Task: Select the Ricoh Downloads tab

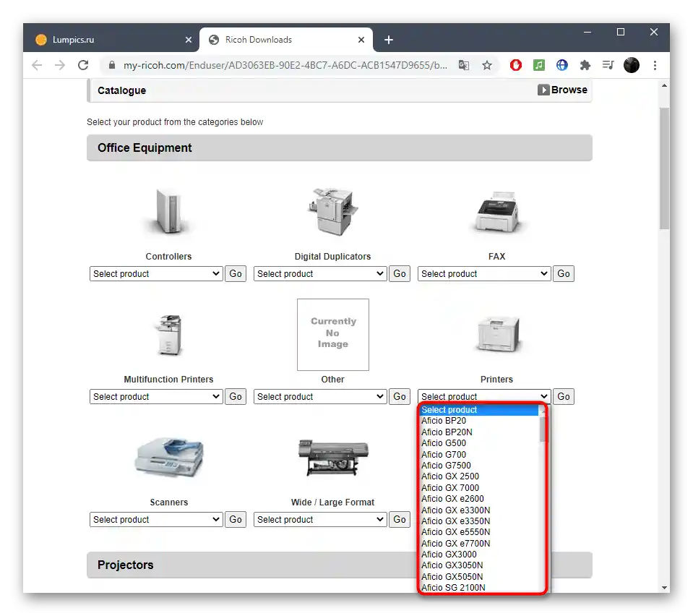Action: click(x=286, y=40)
